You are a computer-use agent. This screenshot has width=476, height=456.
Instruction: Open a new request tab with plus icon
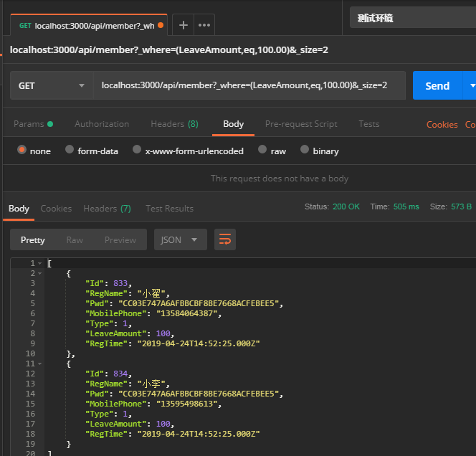coord(184,25)
